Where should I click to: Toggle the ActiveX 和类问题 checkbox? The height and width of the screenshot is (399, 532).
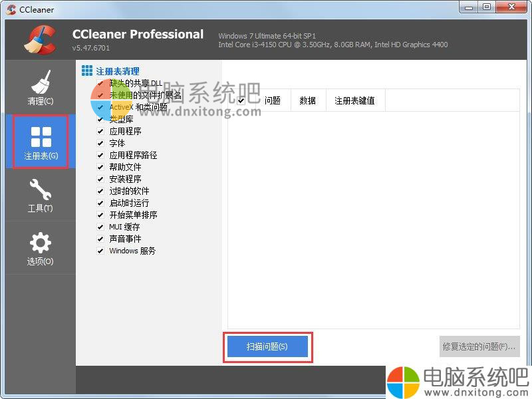[100, 107]
